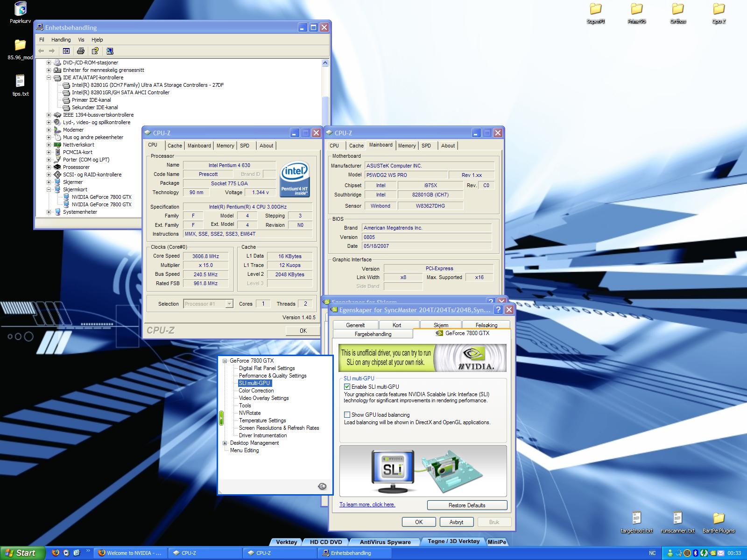The height and width of the screenshot is (560, 747).
Task: Switch to Feilsøking tab in SyncMaster dialog
Action: click(x=486, y=325)
